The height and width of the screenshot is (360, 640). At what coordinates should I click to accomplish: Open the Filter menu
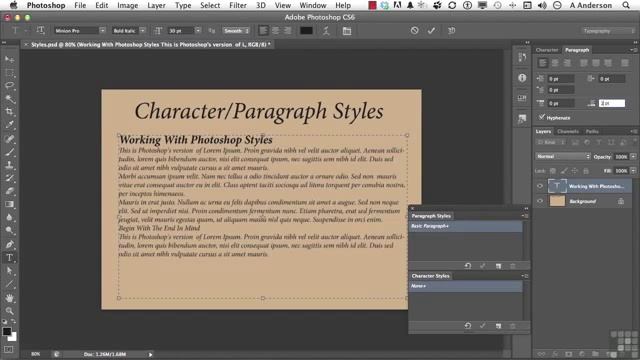[x=238, y=5]
